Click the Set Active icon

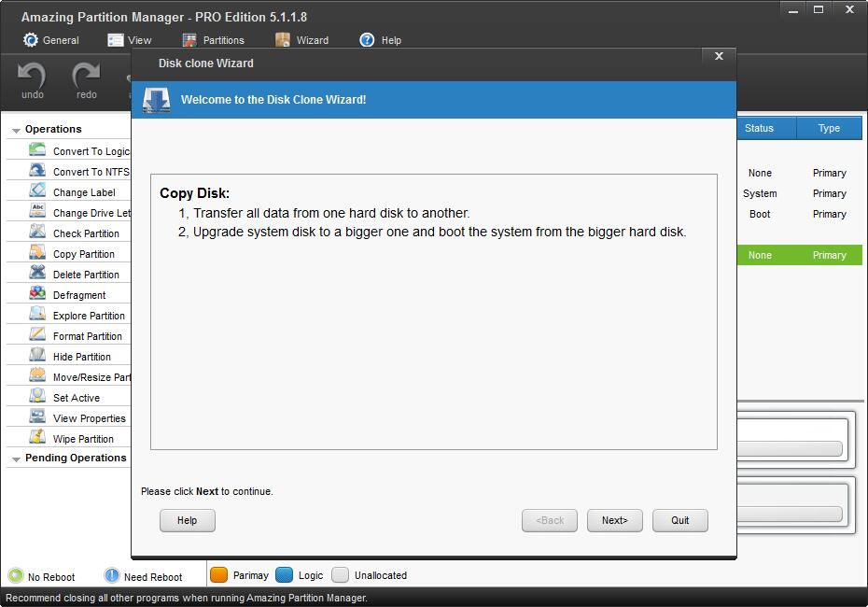click(37, 395)
